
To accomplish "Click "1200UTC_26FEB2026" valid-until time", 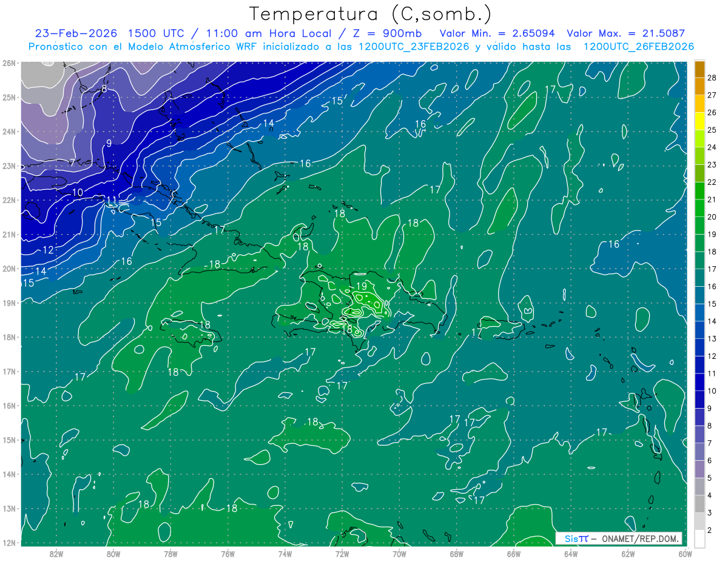I will point(638,47).
